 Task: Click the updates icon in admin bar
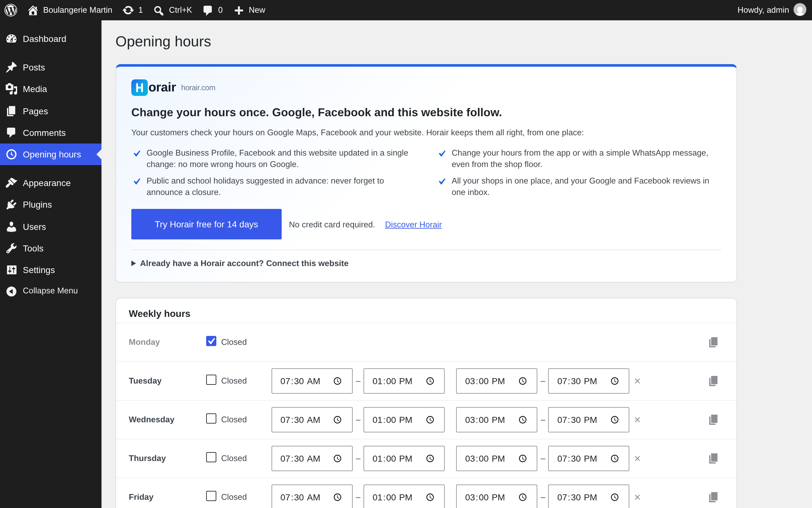[x=128, y=10]
